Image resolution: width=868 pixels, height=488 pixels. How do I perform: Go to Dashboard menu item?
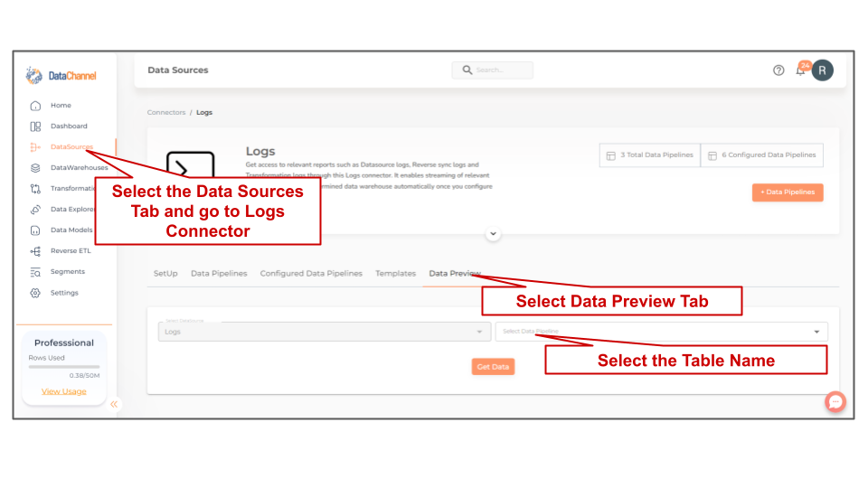[x=69, y=127]
